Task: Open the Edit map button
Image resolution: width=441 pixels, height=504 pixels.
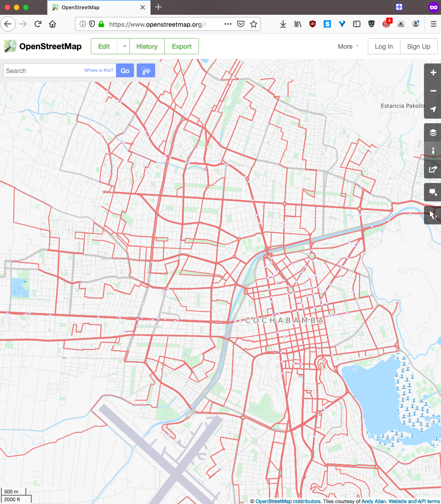Action: [104, 46]
